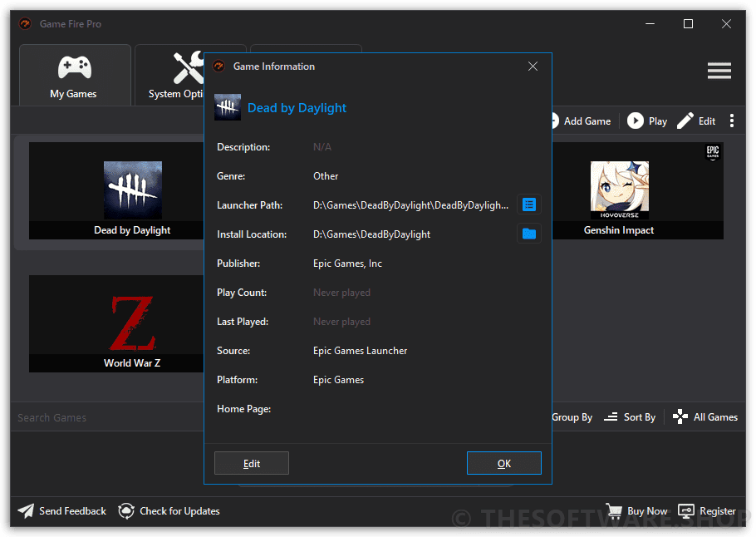Viewport: 756px width, 537px height.
Task: Click the System Optimizer tools icon
Action: click(x=188, y=67)
